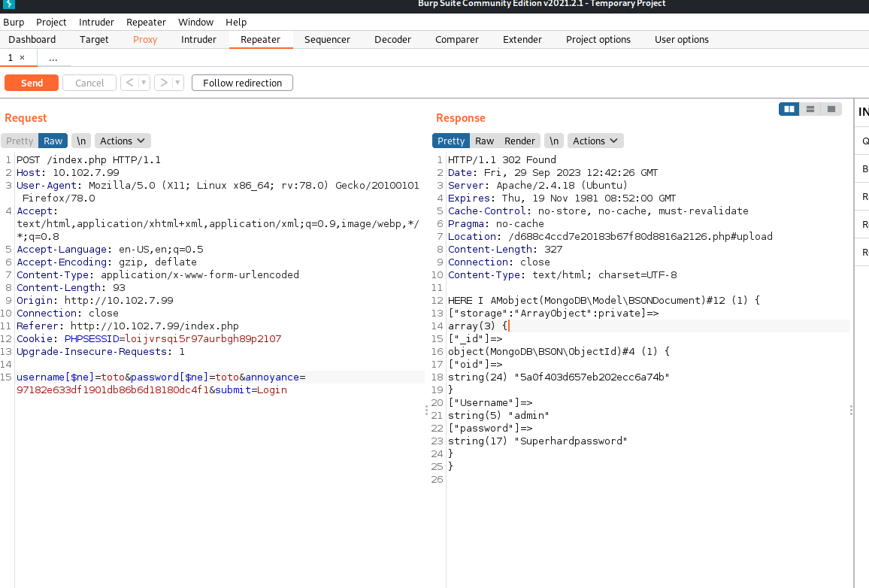Screen dimensions: 869x588
Task: Switch to the Target tab
Action: (94, 39)
